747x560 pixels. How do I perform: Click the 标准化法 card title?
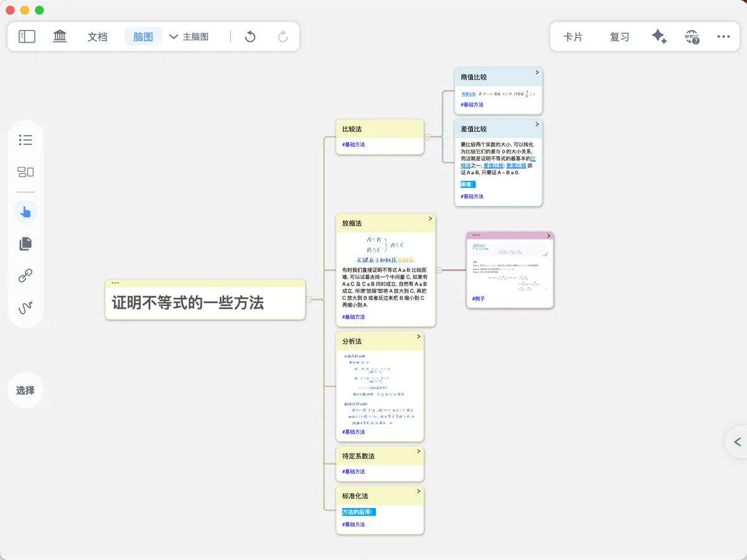355,496
